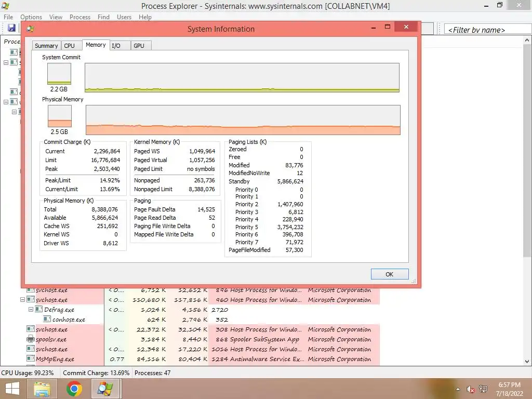Viewport: 532px width, 399px height.
Task: Show hidden tray icons arrow
Action: (x=458, y=389)
